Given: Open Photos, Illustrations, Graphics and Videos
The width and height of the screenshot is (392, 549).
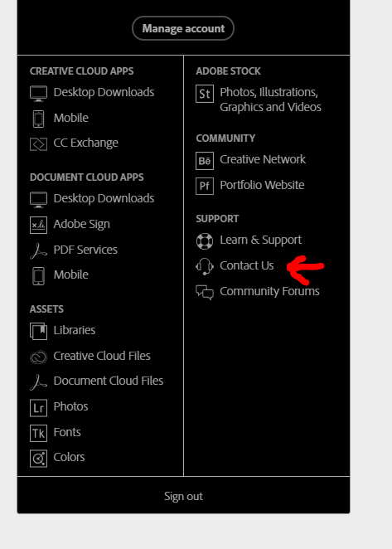Looking at the screenshot, I should point(270,100).
